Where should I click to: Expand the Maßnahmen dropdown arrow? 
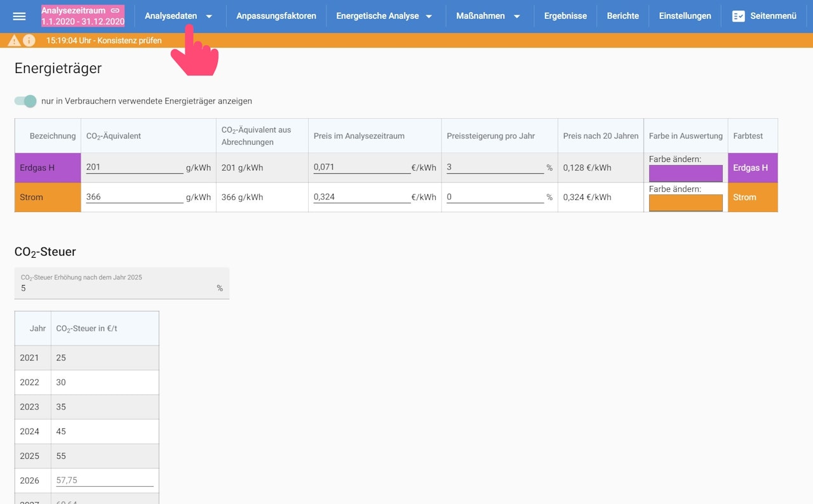516,17
